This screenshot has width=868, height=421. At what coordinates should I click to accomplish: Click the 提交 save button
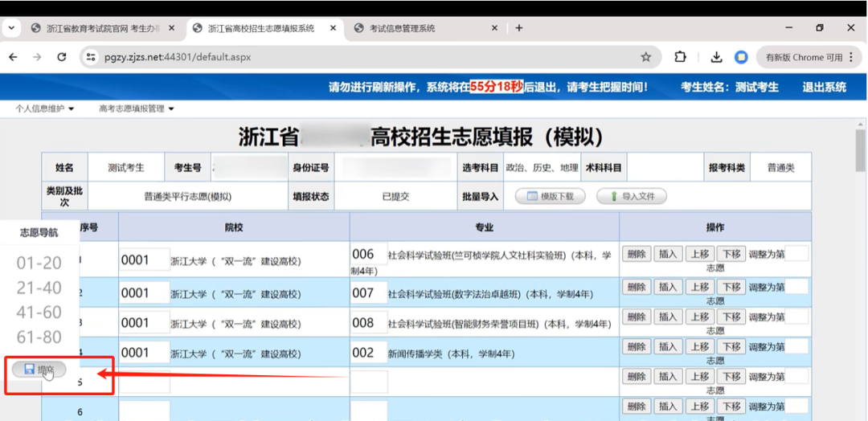click(x=39, y=369)
